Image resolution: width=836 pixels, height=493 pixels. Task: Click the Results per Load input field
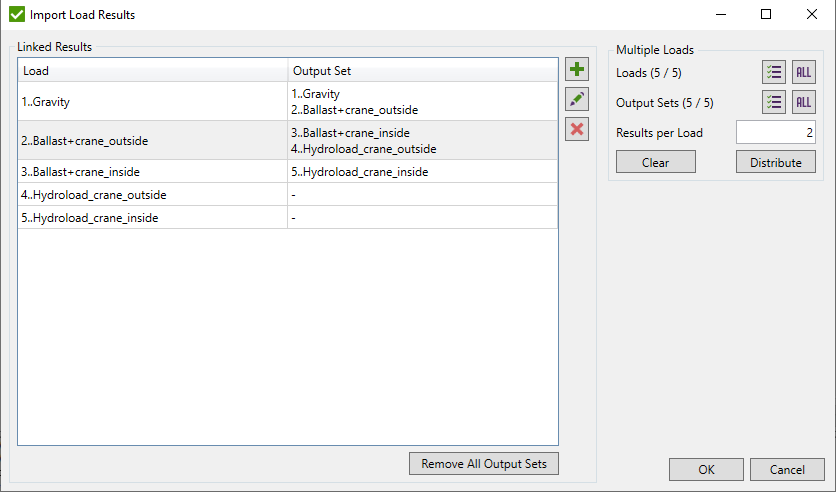(775, 133)
